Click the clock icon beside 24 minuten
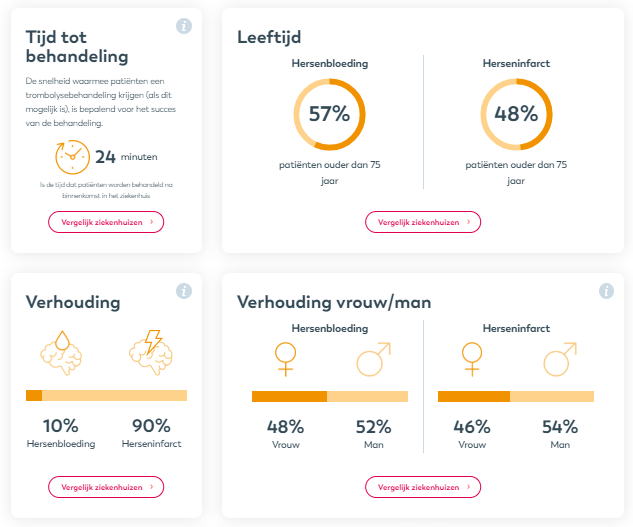 pyautogui.click(x=72, y=157)
